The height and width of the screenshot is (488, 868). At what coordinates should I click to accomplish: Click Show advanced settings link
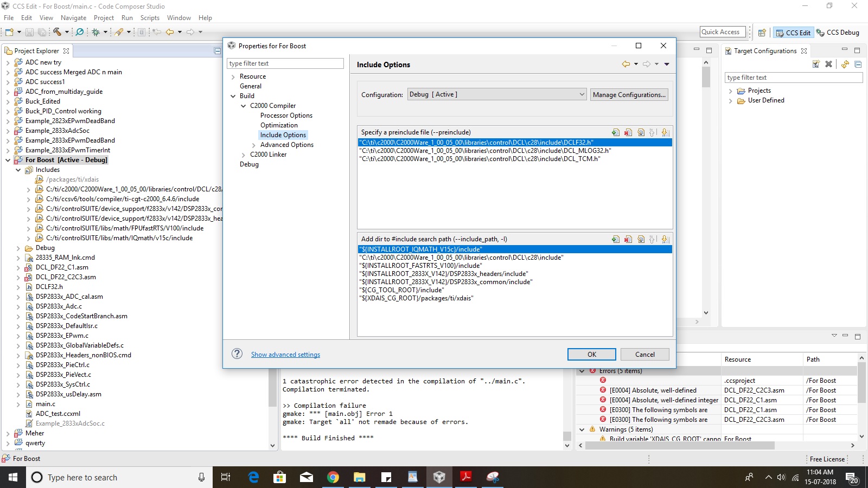pyautogui.click(x=285, y=355)
